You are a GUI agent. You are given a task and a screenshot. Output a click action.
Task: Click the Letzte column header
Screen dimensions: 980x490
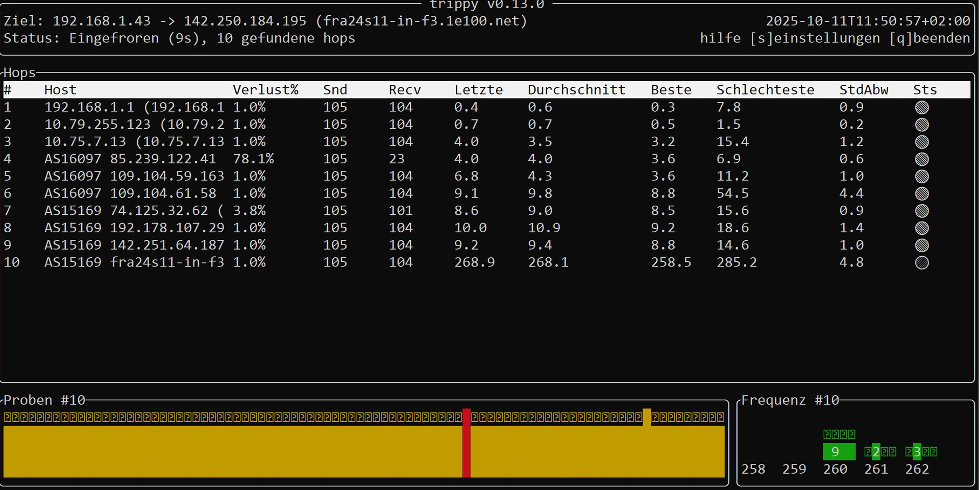point(479,90)
